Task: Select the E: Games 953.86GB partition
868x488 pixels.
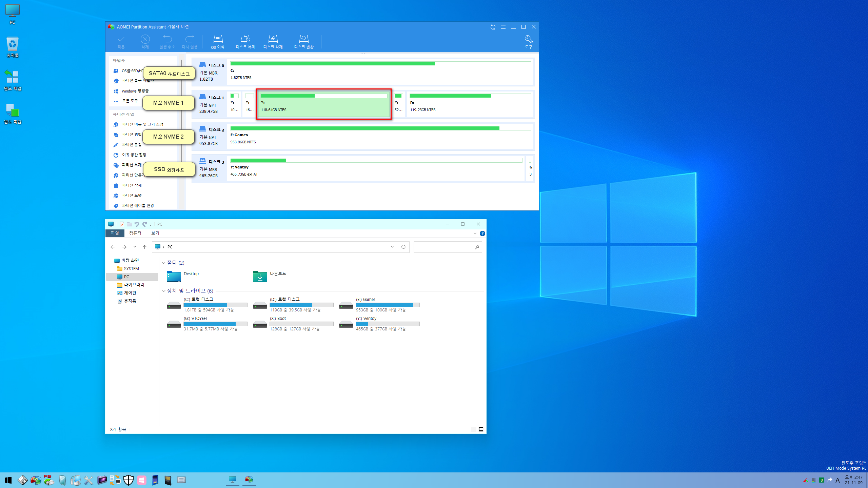Action: point(380,136)
